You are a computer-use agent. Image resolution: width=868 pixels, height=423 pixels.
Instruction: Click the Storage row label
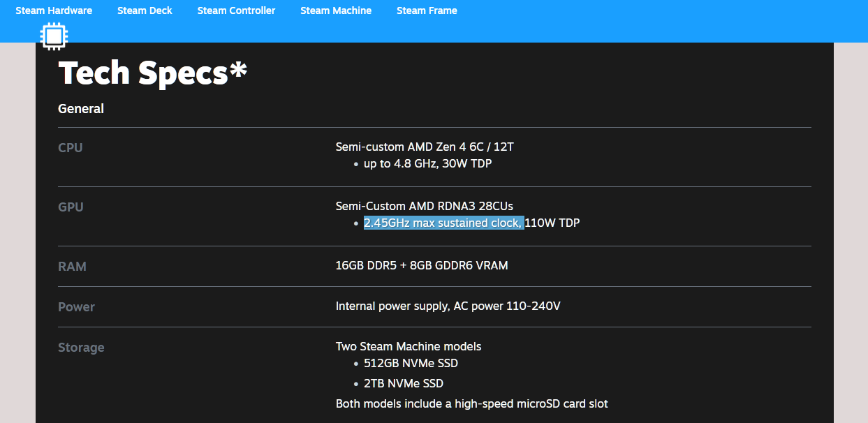[x=81, y=348]
